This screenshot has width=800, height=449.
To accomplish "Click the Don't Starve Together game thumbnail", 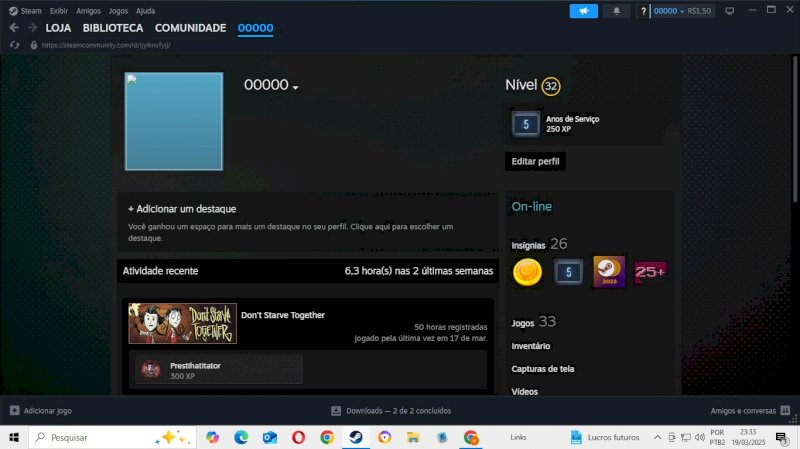I will point(183,324).
